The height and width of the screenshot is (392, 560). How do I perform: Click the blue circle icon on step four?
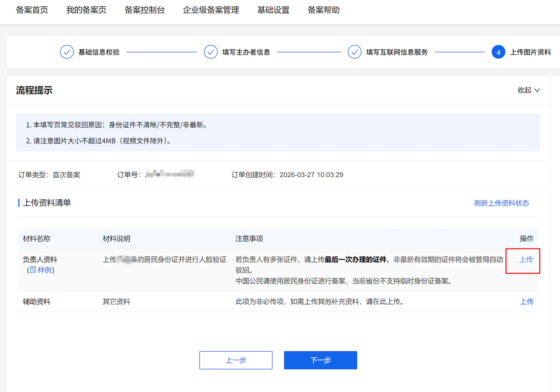(x=498, y=52)
